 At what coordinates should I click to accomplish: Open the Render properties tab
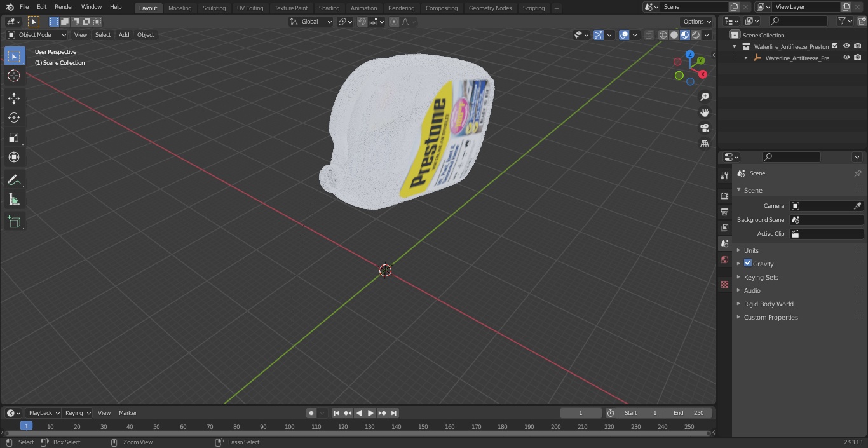pos(724,196)
